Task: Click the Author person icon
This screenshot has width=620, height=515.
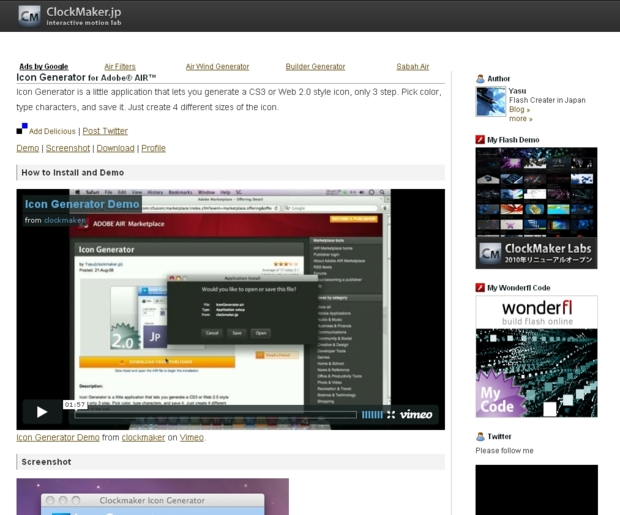Action: [x=480, y=79]
